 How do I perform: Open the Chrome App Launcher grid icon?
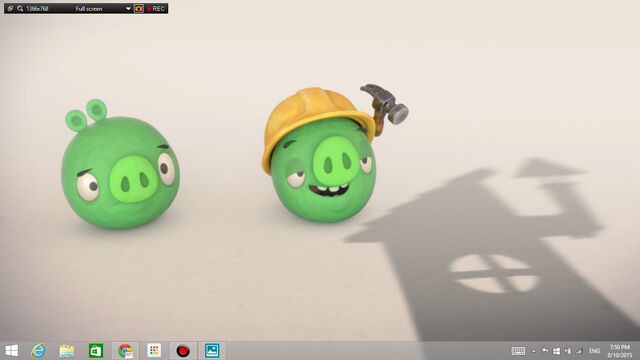pos(154,351)
